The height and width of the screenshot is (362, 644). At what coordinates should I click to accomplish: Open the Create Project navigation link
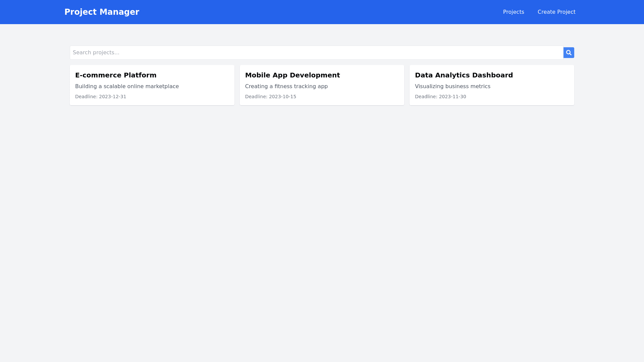pos(556,12)
